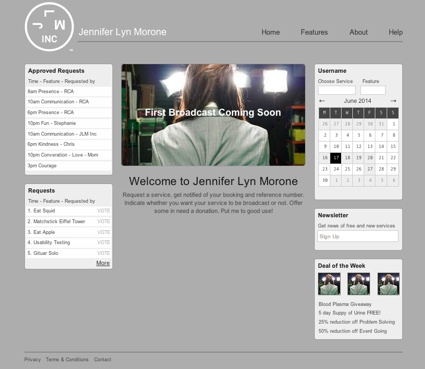The height and width of the screenshot is (369, 425).
Task: Vote for Matchstick Eiffel Tower request
Action: coord(103,221)
